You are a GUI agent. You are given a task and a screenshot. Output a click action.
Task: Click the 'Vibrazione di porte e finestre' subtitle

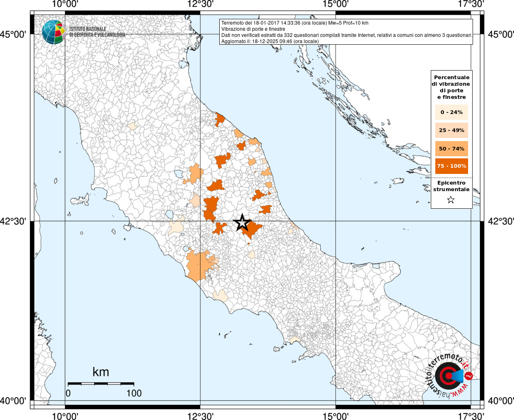(253, 29)
